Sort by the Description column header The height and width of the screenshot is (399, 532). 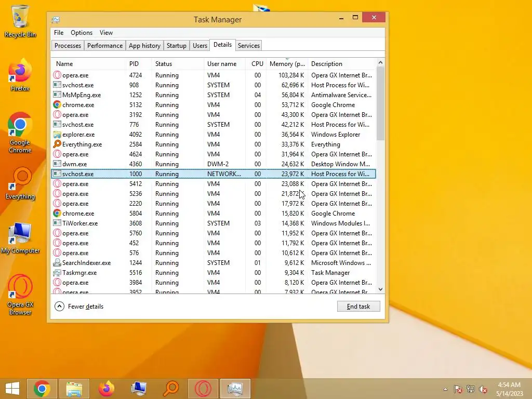pos(342,64)
